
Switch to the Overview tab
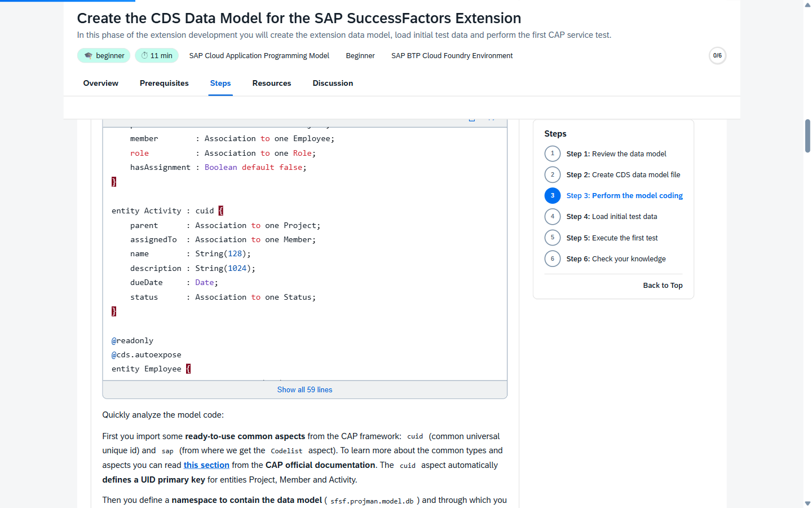point(101,83)
